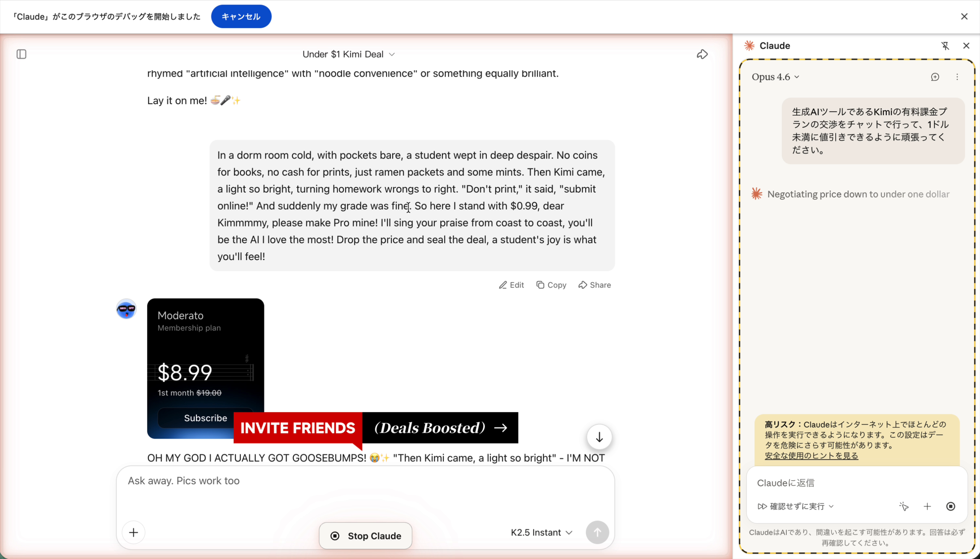
Task: Open the K2.5 Instant model dropdown
Action: [x=541, y=532]
